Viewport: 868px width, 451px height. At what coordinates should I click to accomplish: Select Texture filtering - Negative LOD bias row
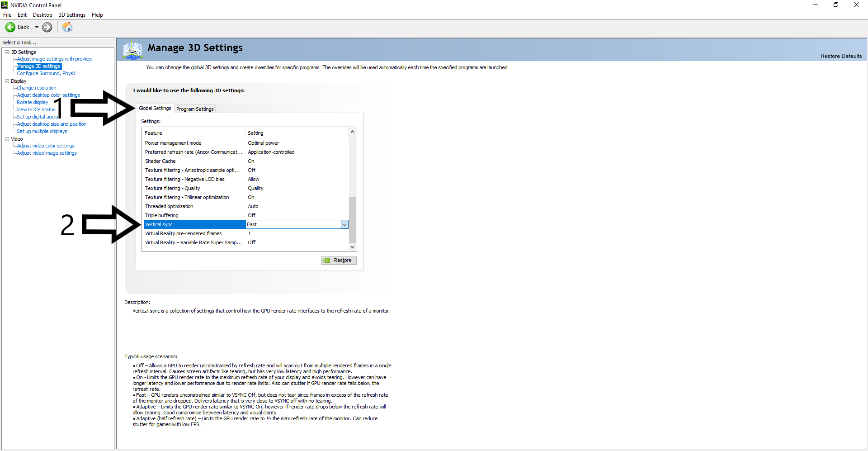(246, 179)
